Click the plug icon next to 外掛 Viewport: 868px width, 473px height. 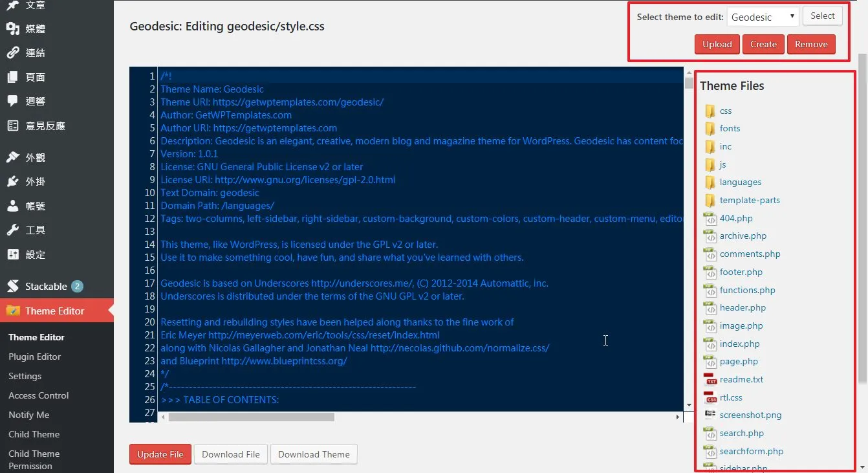[12, 182]
